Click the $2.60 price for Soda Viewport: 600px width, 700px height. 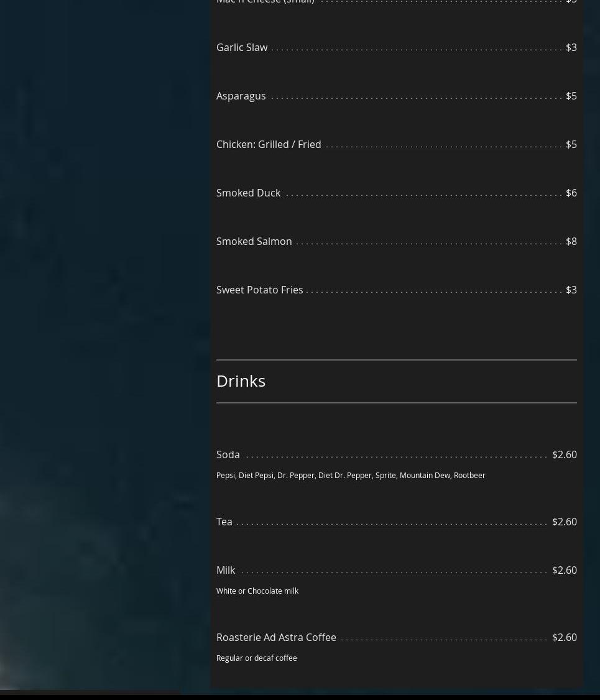(564, 454)
